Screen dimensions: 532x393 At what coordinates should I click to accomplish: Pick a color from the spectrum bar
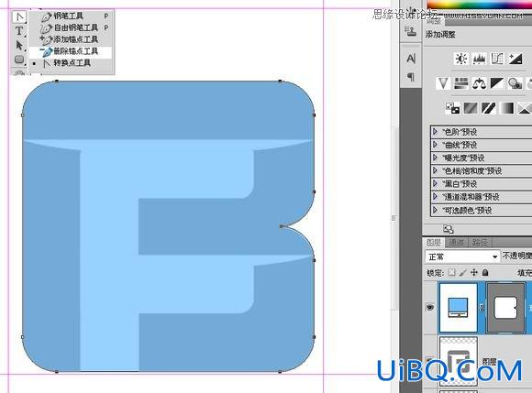[x=479, y=5]
